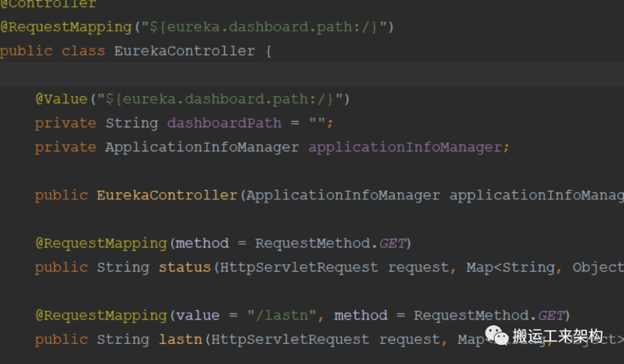Click the 'value' attribute in the lastn mapping
This screenshot has width=624, height=364.
(198, 315)
